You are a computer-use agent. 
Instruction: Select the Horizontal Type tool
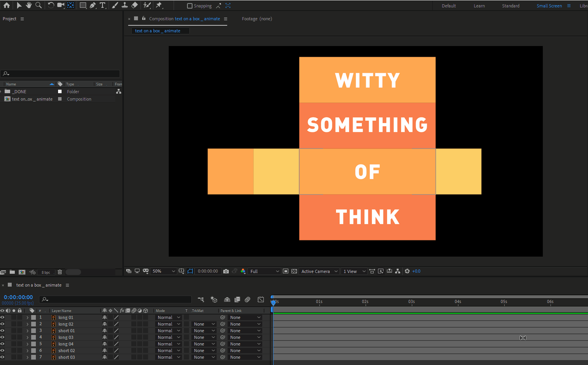pos(103,5)
